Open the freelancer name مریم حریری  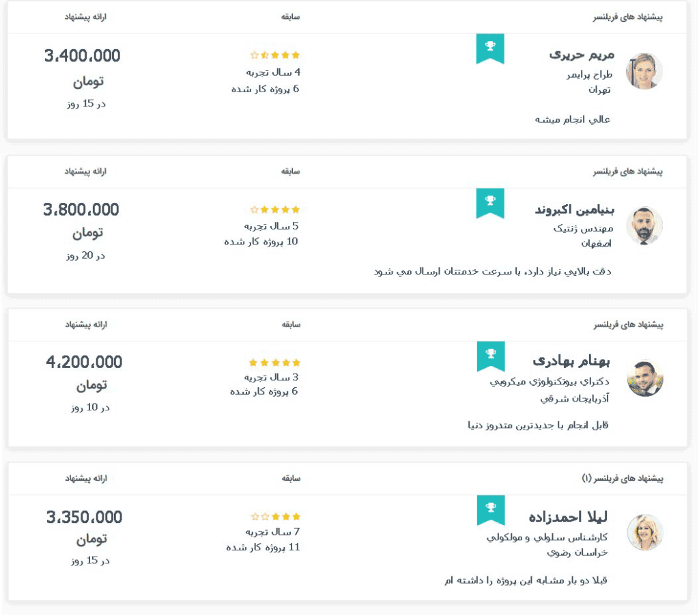click(582, 55)
